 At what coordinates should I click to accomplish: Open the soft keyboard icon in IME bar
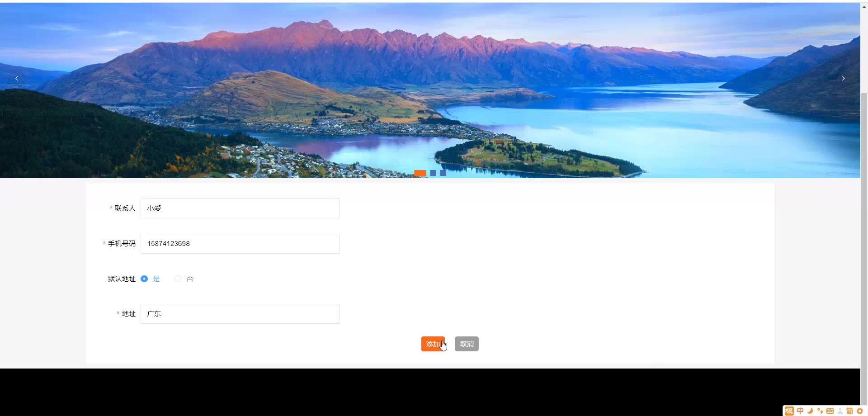point(830,411)
